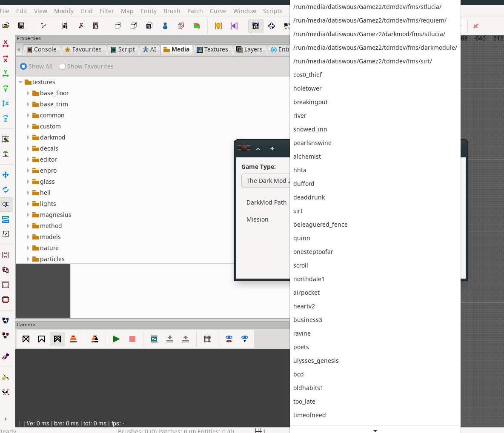Toggle the checkered camera render mode button
The image size is (504, 433).
pos(57,339)
